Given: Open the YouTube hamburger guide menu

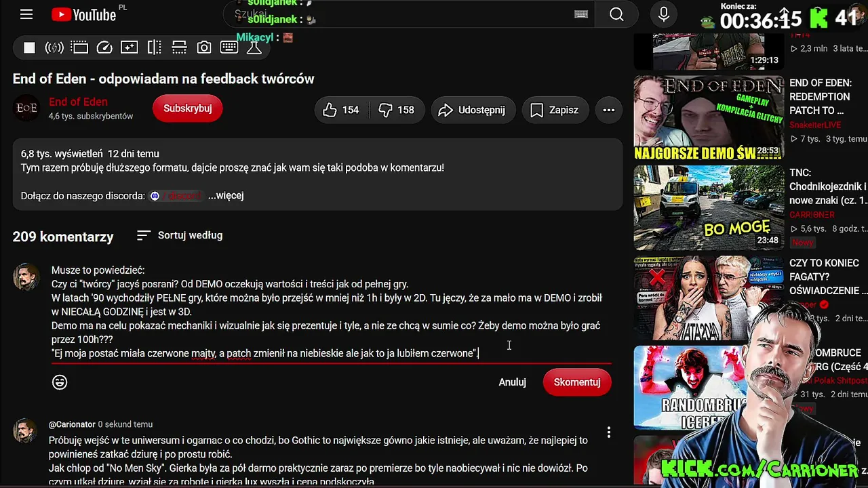Looking at the screenshot, I should (26, 14).
